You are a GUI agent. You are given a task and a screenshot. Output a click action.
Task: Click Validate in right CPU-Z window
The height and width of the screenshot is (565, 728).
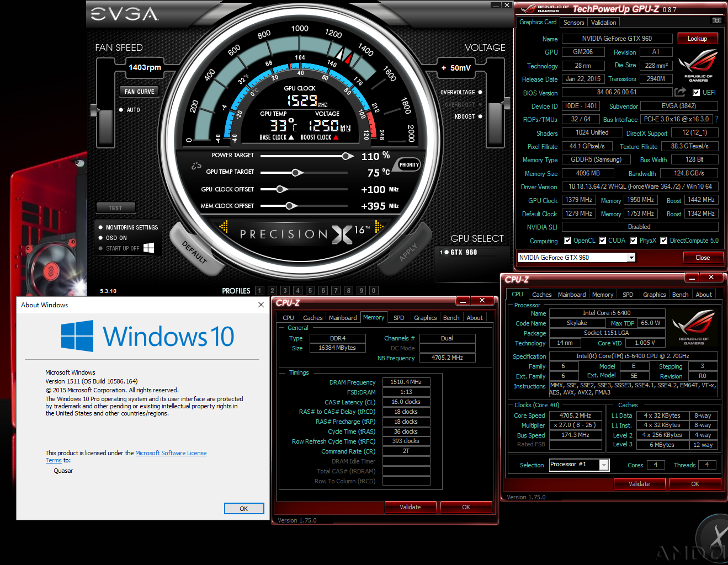639,484
